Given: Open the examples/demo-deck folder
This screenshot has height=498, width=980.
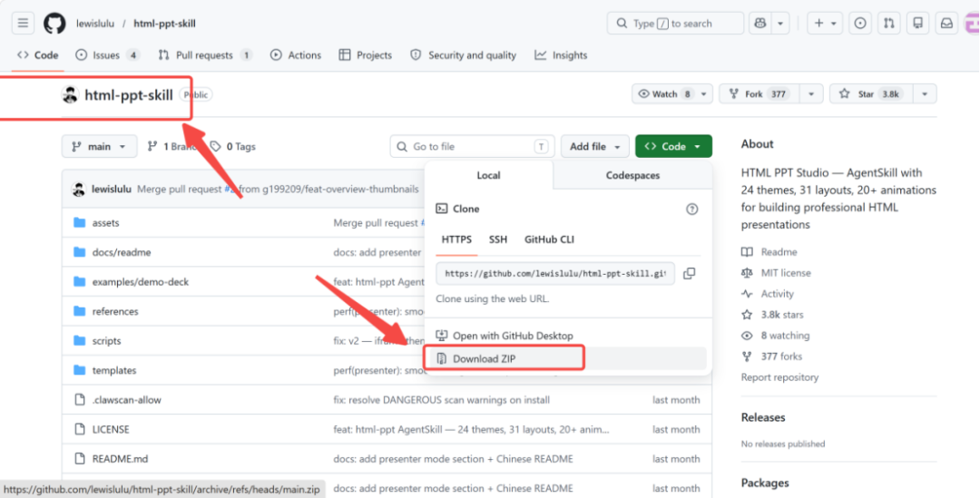Looking at the screenshot, I should (141, 282).
